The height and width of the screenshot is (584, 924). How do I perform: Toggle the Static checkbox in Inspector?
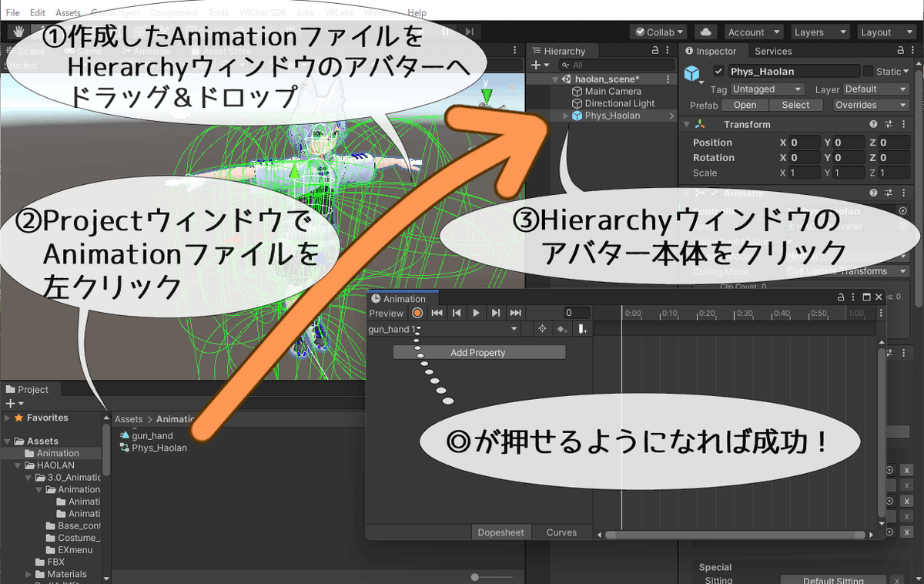tap(869, 71)
